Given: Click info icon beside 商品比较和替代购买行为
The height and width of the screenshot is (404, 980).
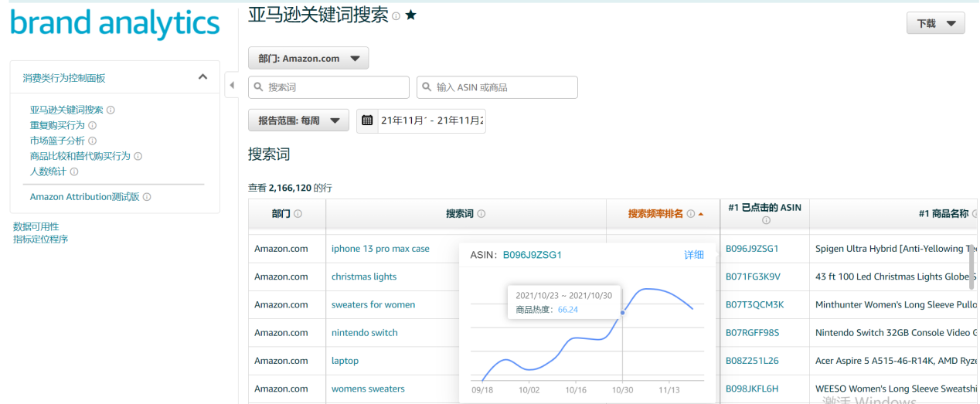Looking at the screenshot, I should [x=138, y=156].
